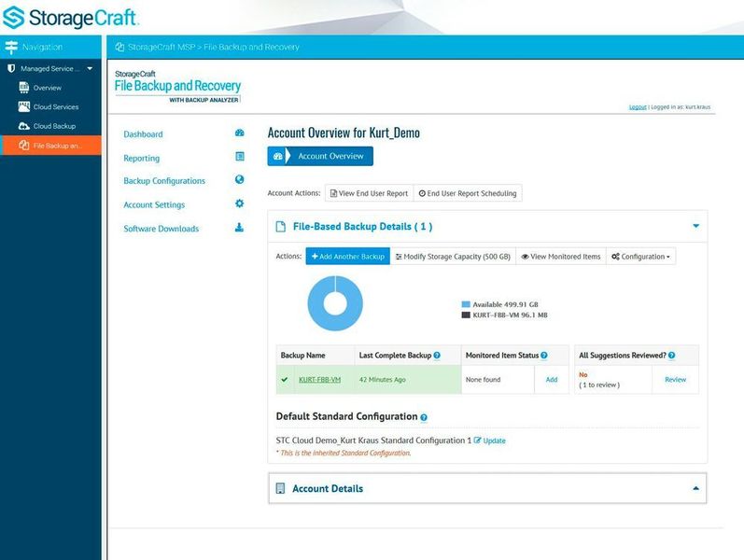Open Overview in the navigation sidebar
Viewport: 744px width, 560px height.
pos(47,88)
